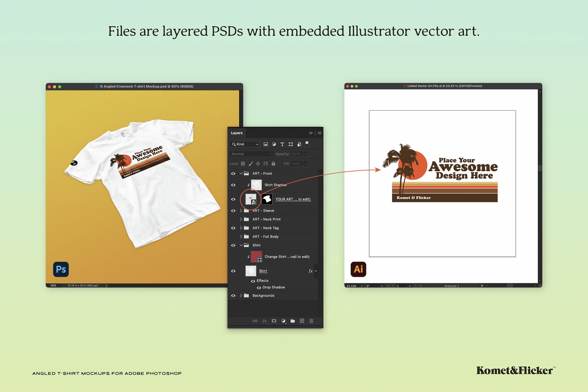Open the Layers panel menu
Screen dimensions: 588x392
(x=319, y=133)
